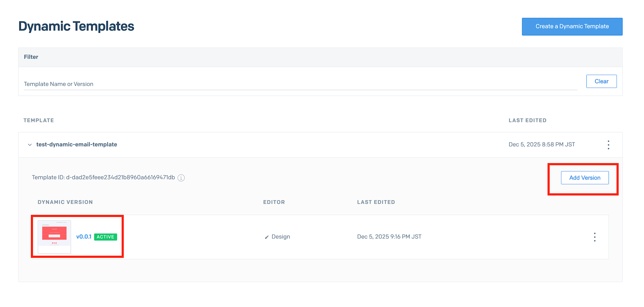Click the Filter panel header
This screenshot has height=307, width=644.
click(x=31, y=57)
